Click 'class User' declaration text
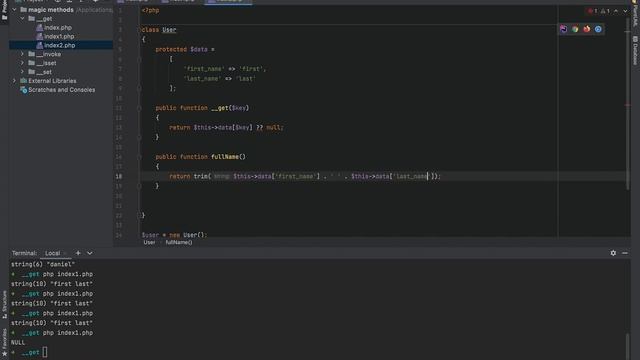 click(x=159, y=30)
